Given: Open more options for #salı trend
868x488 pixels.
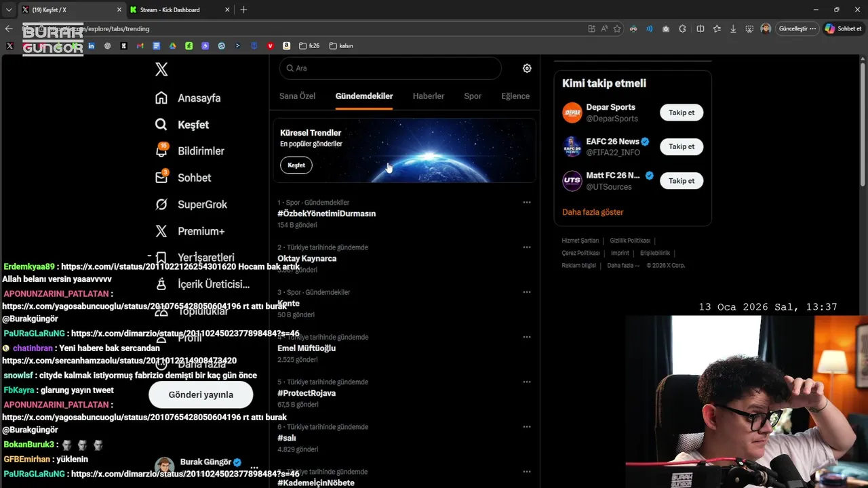Looking at the screenshot, I should point(527,427).
